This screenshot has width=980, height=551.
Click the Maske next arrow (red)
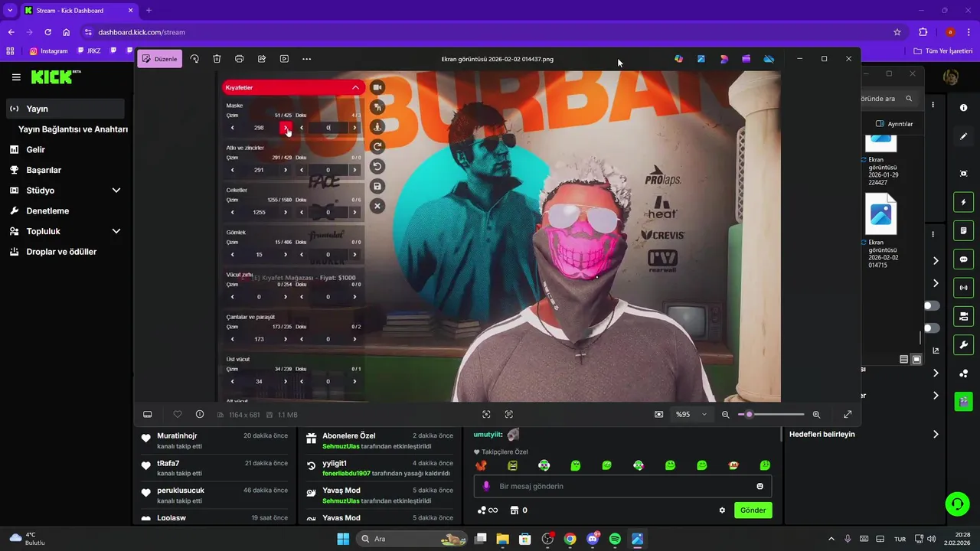(286, 128)
